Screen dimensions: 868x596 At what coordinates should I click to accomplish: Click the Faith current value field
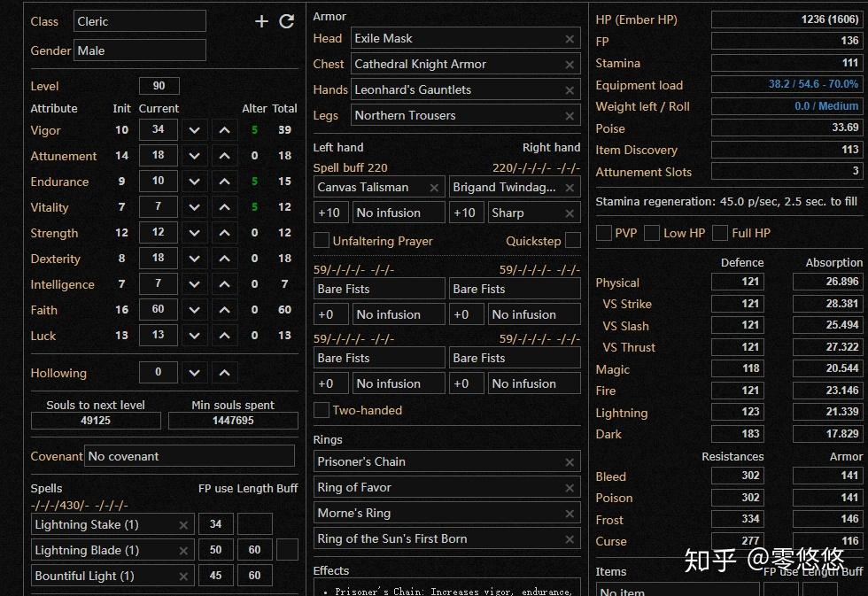159,309
